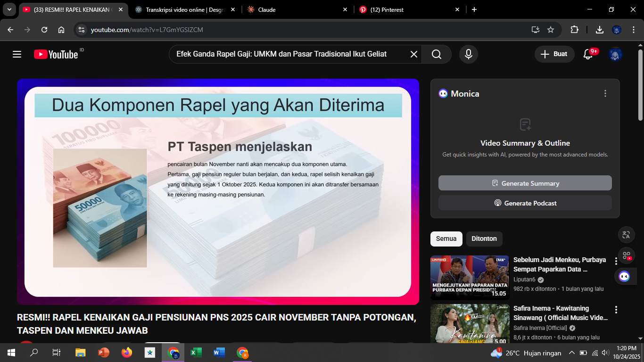This screenshot has height=362, width=644.
Task: Open Excel from the taskbar
Action: (x=196, y=353)
